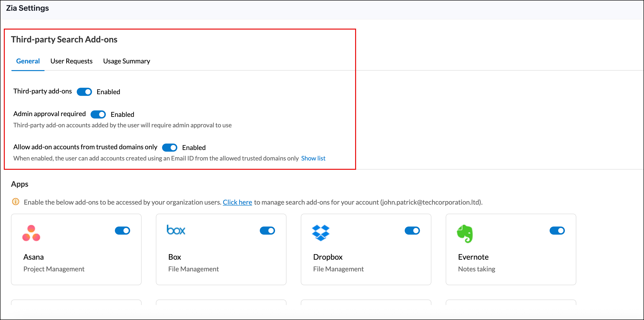This screenshot has width=644, height=320.
Task: Click the Asana app logo icon
Action: coord(31,233)
